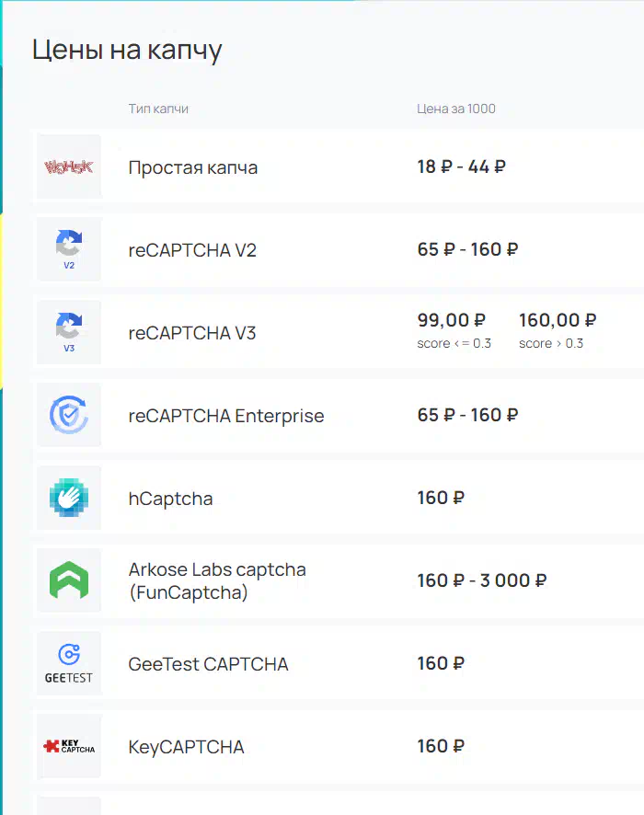The width and height of the screenshot is (644, 815).
Task: Click the Arkose Labs green logo icon
Action: click(x=69, y=580)
